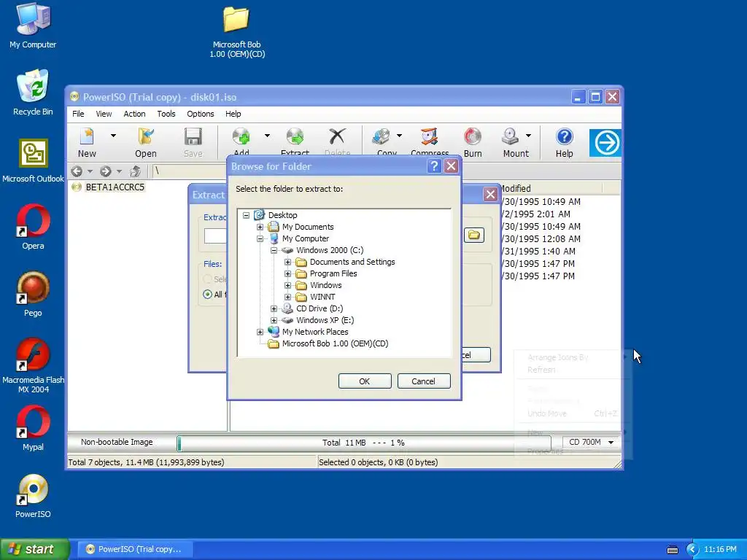Click the up one level folder icon
This screenshot has height=560, width=747.
[x=135, y=171]
